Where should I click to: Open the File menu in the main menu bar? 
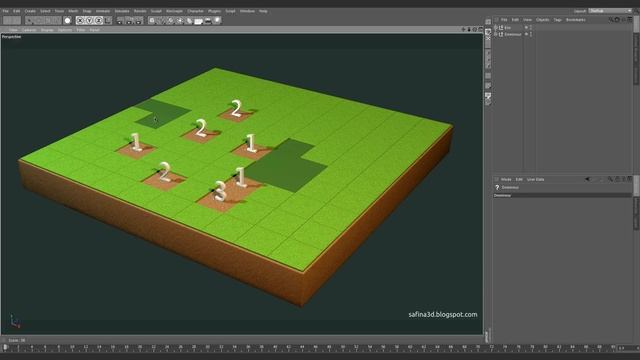[x=5, y=11]
